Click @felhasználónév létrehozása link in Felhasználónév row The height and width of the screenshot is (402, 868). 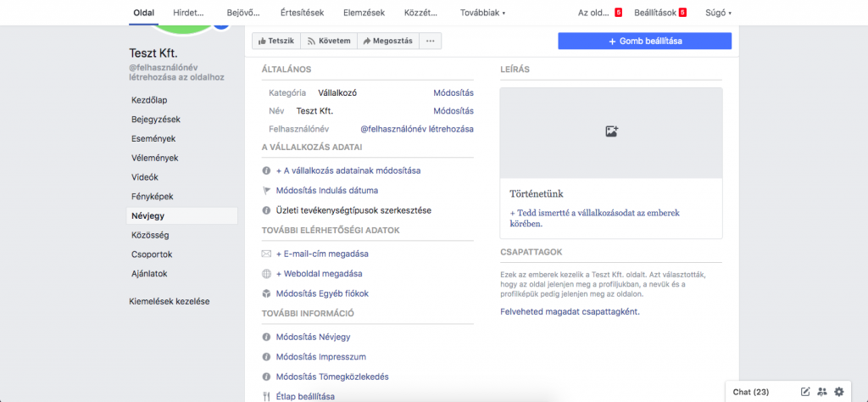click(x=417, y=128)
